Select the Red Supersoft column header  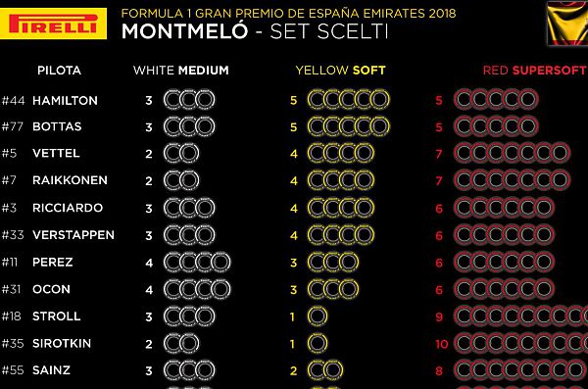(x=534, y=71)
